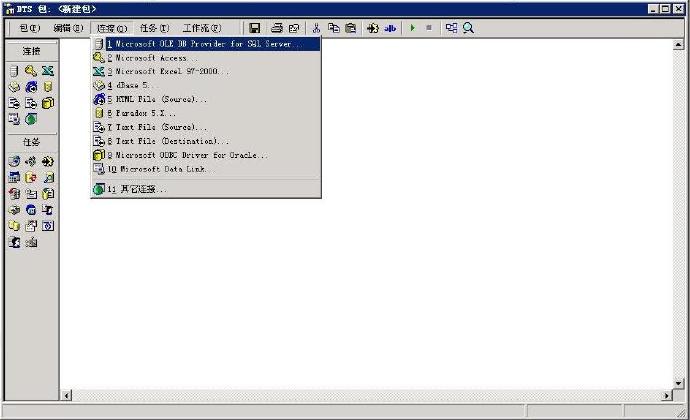Select the Copy SQL Server Objects task icon
690x420 pixels.
(14, 194)
